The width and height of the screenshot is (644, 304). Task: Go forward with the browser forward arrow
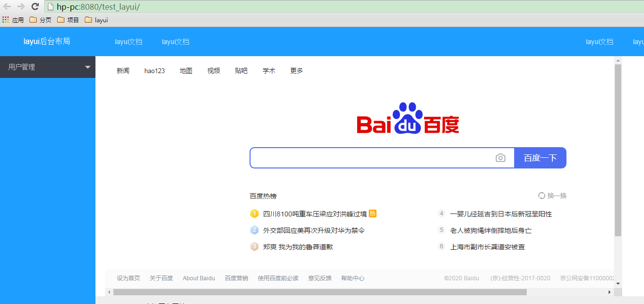coord(21,6)
